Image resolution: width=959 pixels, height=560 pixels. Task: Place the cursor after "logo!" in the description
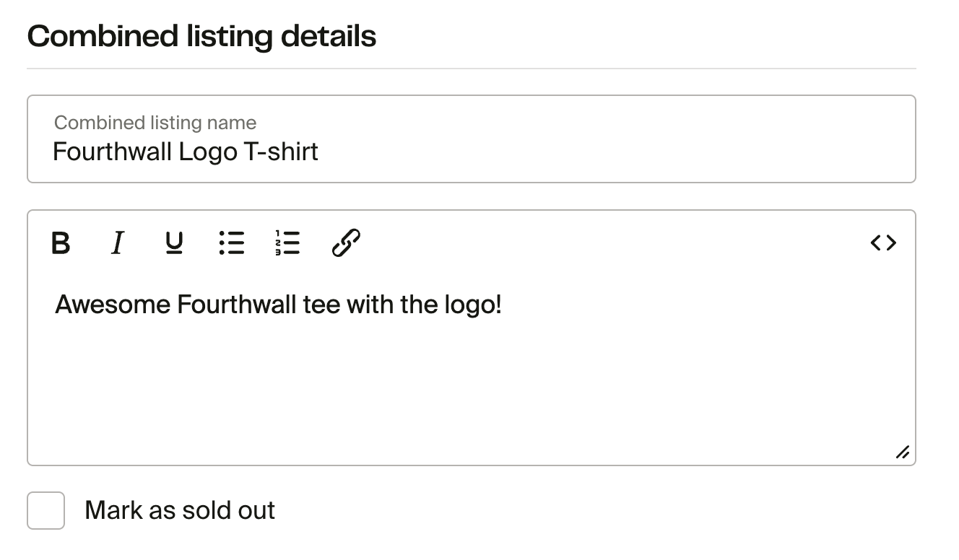pyautogui.click(x=503, y=305)
